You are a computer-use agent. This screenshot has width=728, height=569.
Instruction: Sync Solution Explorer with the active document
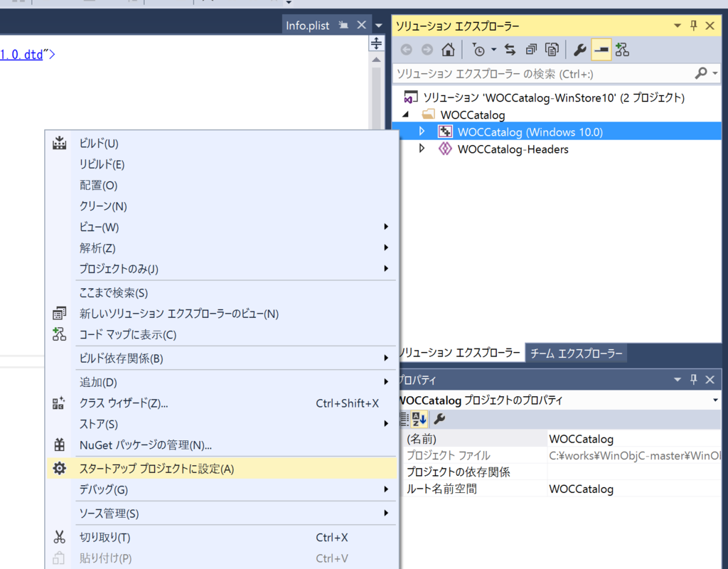coord(510,49)
